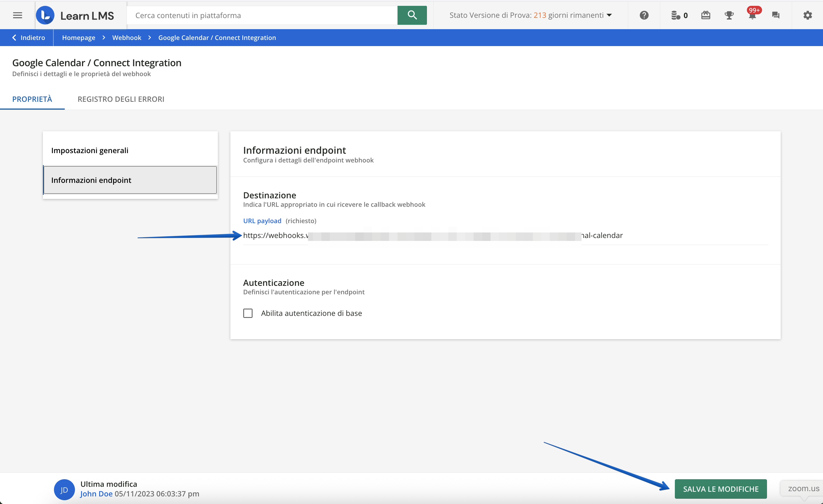The image size is (823, 504).
Task: Click the URL payload label
Action: [262, 221]
